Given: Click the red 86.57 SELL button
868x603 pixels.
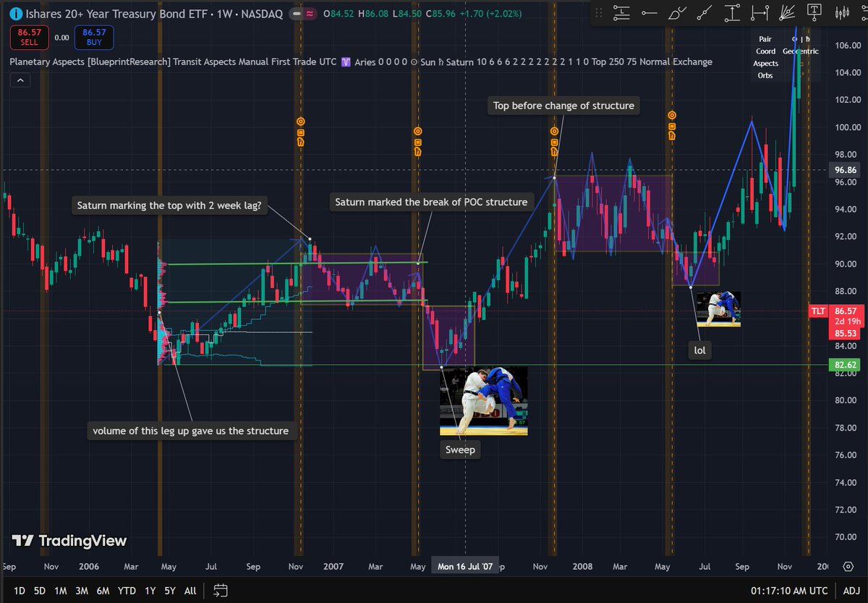Looking at the screenshot, I should 29,37.
